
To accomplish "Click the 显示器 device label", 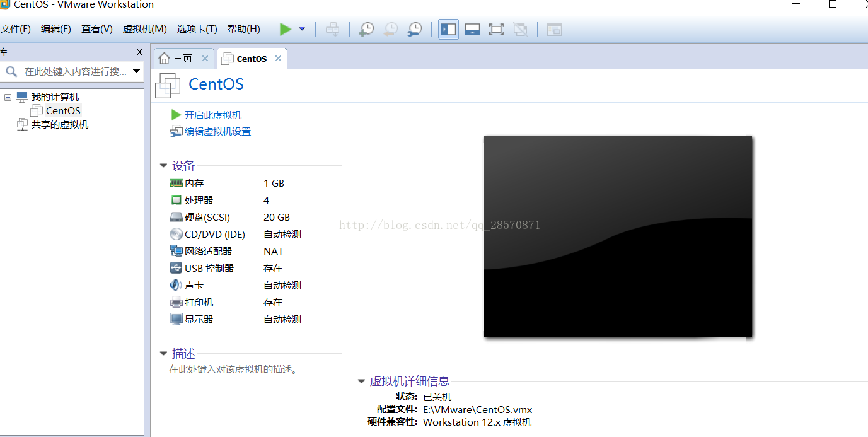I will point(199,319).
